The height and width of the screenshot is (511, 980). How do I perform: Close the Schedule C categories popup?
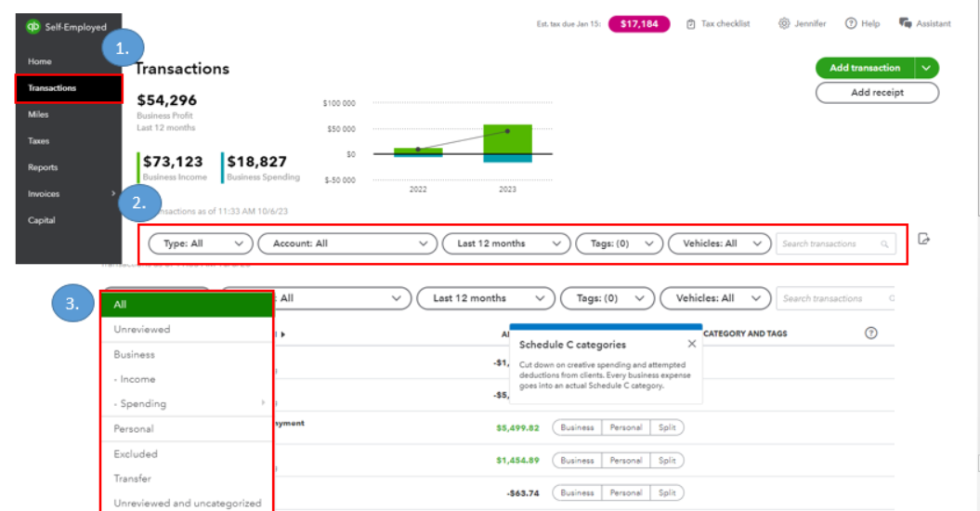[691, 344]
